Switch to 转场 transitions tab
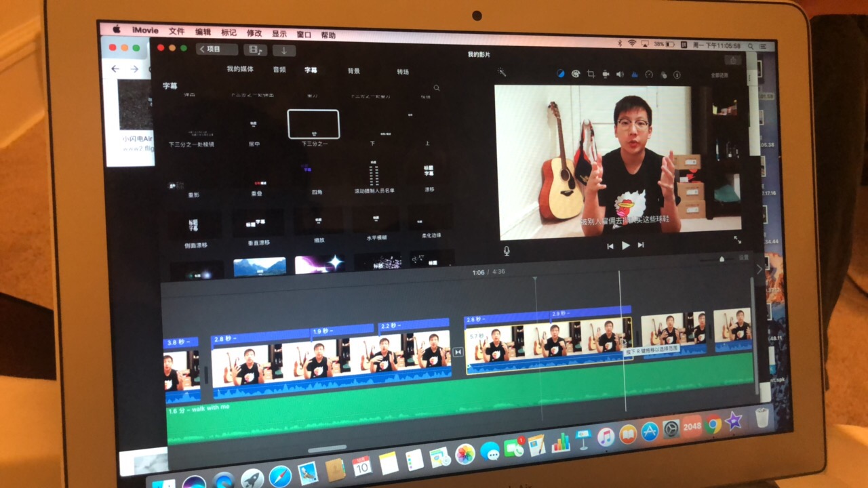The image size is (868, 488). (403, 71)
